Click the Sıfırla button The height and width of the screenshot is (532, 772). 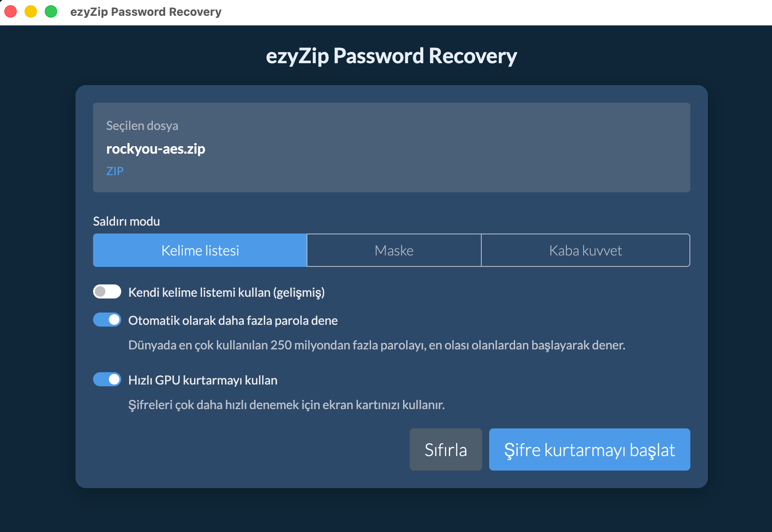tap(446, 449)
